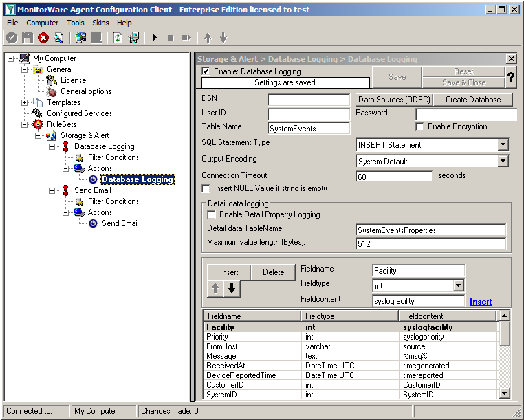The image size is (524, 420).
Task: Select Filter Conditions under Send Email
Action: coord(113,201)
